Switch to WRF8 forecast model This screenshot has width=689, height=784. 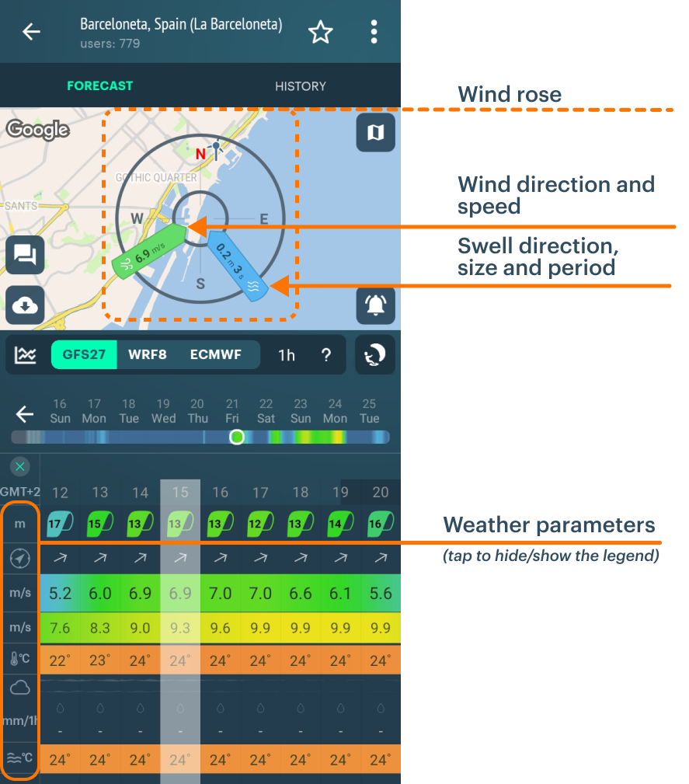[148, 355]
